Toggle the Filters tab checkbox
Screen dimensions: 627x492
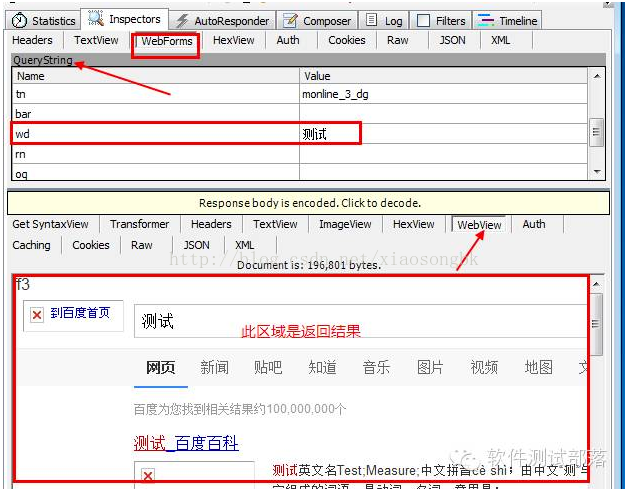coord(423,21)
